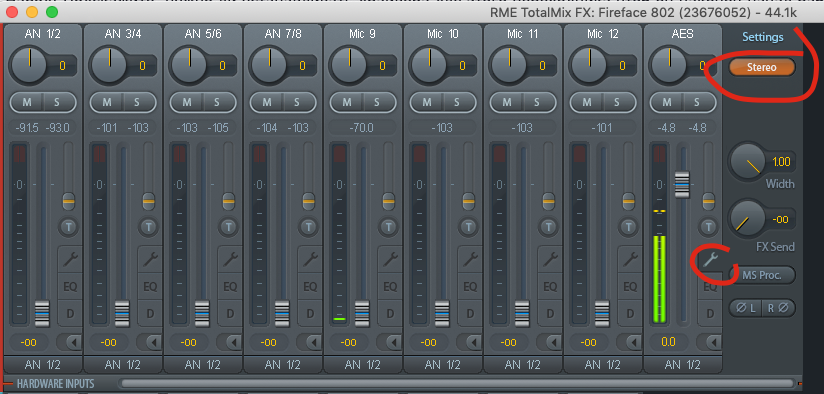Open routing arrow on AN 1/2 channel

69,343
